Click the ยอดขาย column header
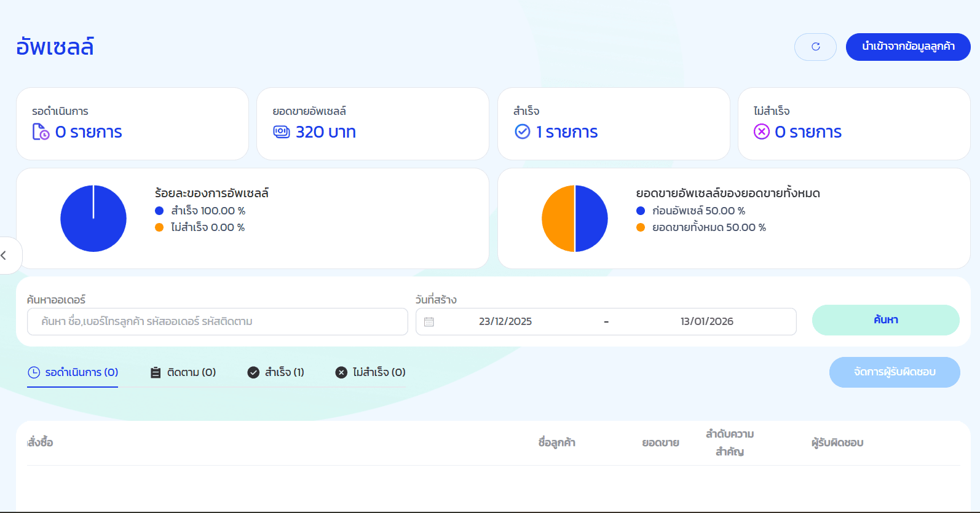 (x=660, y=443)
